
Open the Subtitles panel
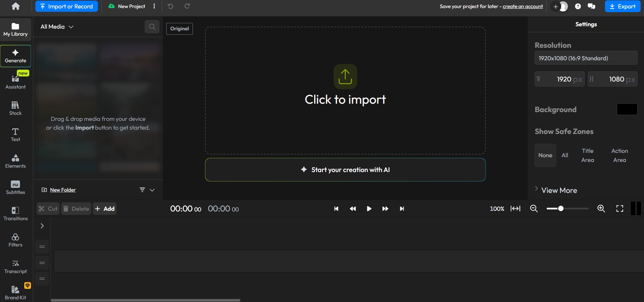[15, 188]
